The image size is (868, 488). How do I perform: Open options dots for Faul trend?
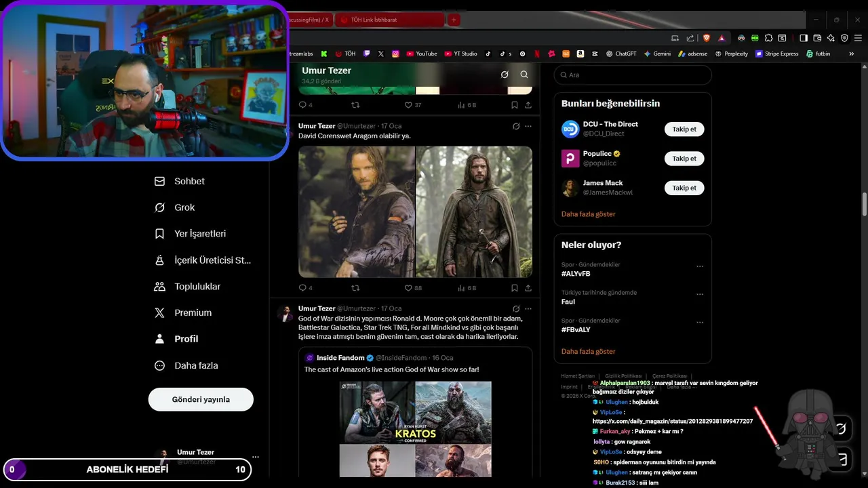click(700, 295)
